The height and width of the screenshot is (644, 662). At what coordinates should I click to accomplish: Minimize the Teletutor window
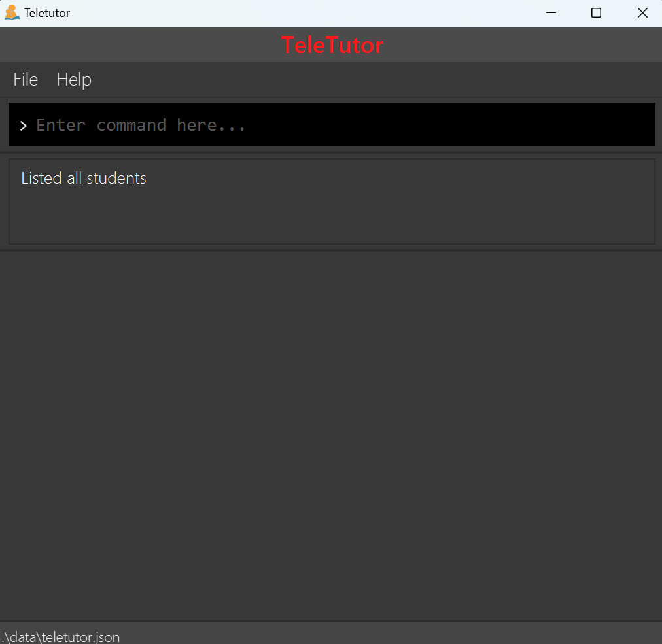551,13
